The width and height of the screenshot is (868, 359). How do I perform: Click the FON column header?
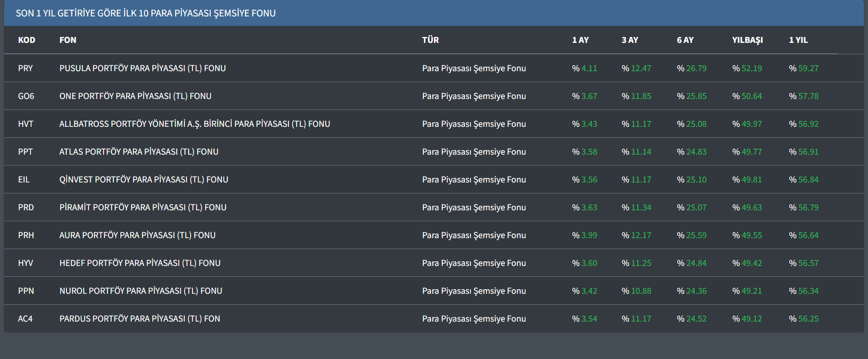67,40
